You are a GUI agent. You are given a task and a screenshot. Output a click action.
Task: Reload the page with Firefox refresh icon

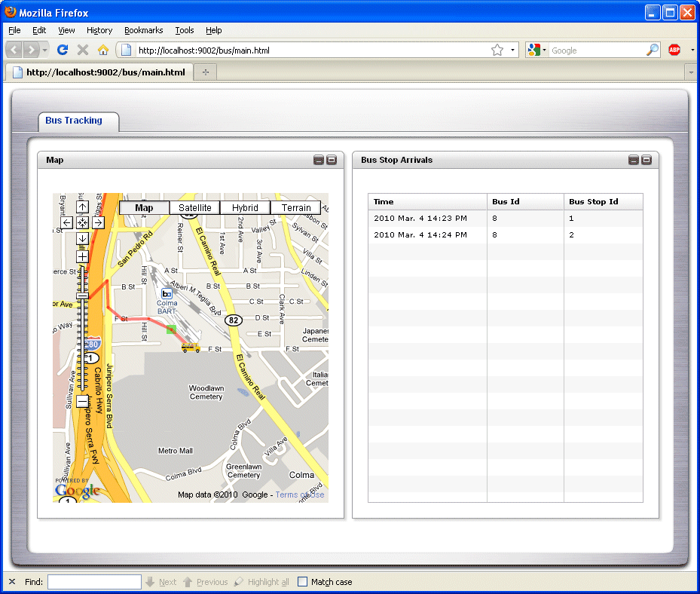[x=63, y=51]
